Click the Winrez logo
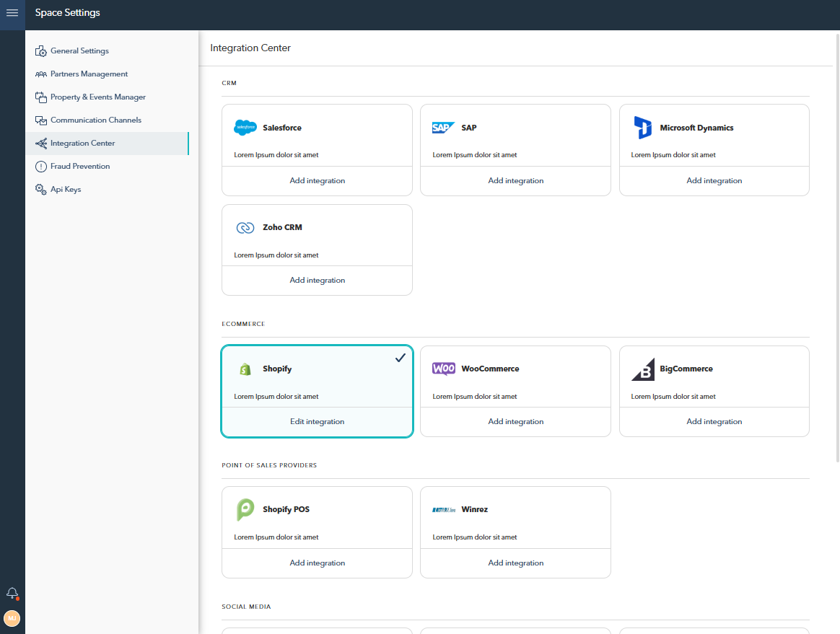Image resolution: width=840 pixels, height=634 pixels. [444, 510]
